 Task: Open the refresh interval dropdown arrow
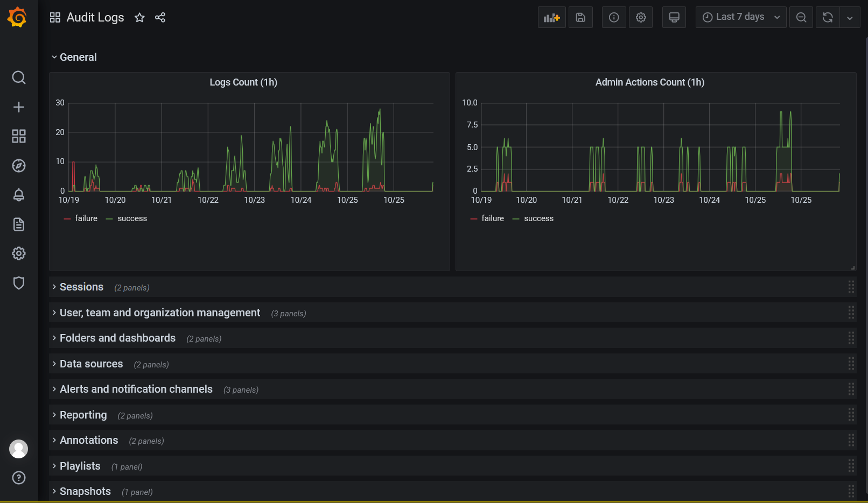pos(850,18)
